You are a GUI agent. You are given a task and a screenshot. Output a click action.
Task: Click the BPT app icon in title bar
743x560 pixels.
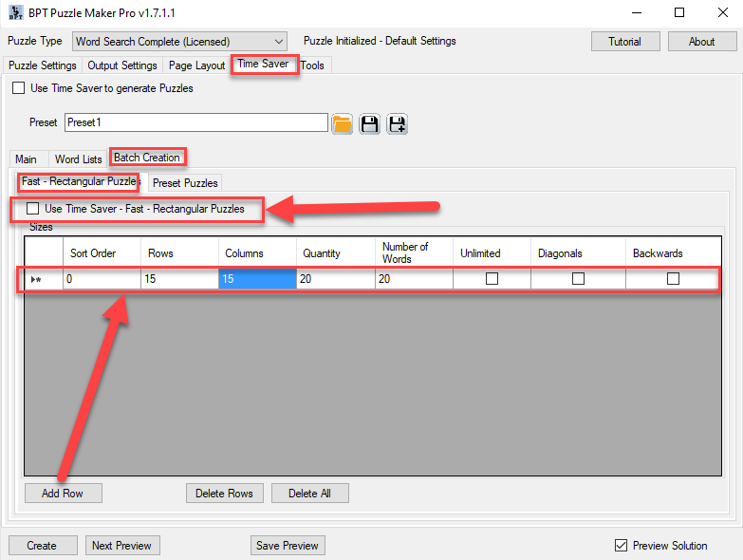pyautogui.click(x=15, y=13)
